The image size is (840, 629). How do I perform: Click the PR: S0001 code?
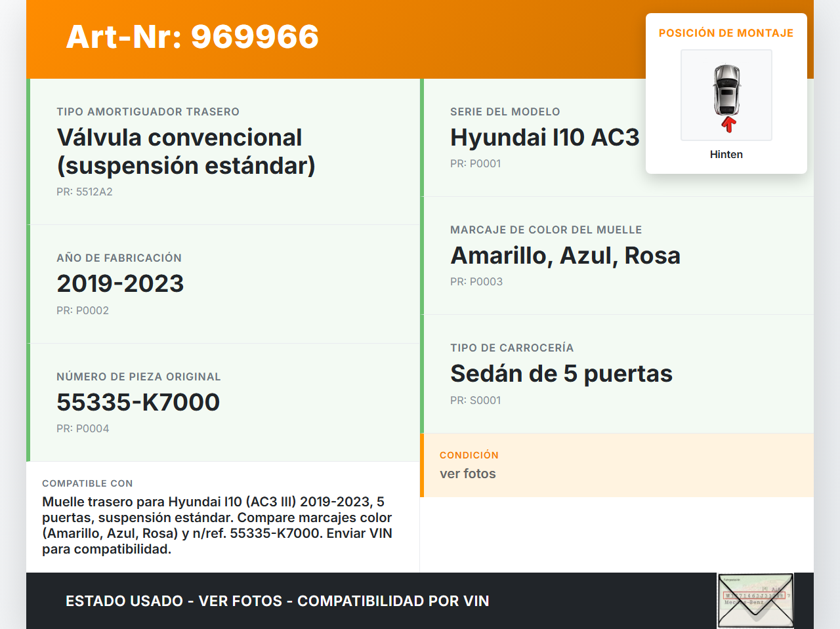tap(475, 400)
